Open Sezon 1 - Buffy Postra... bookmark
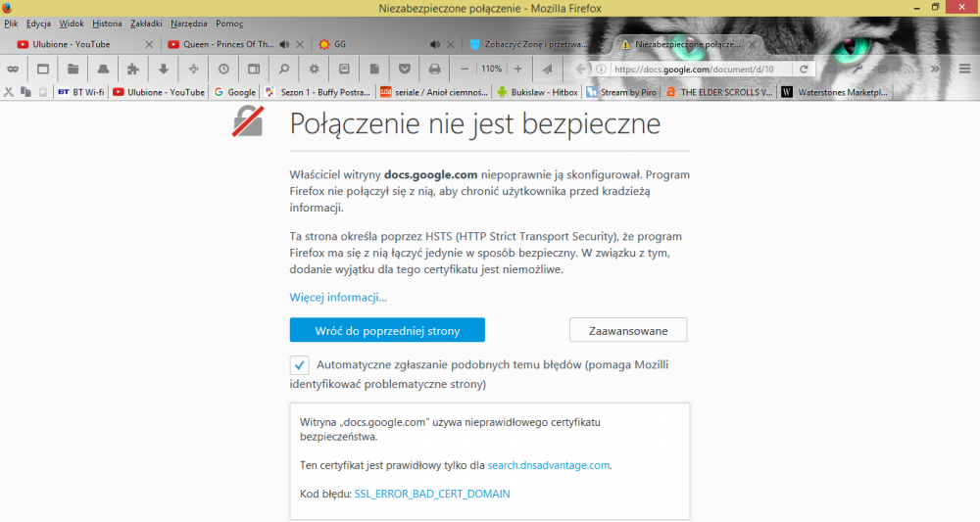Image resolution: width=980 pixels, height=522 pixels. (x=318, y=92)
